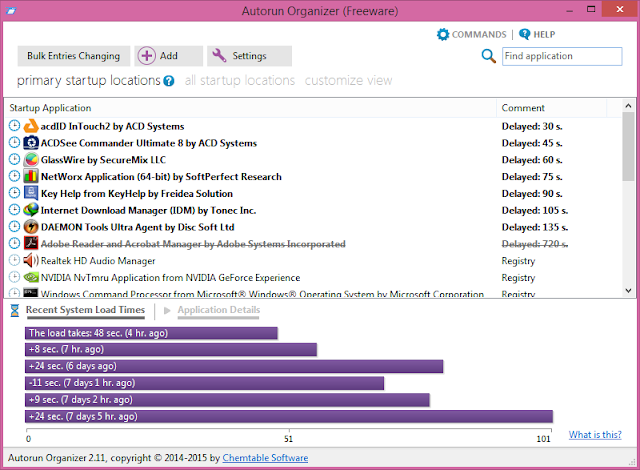Image resolution: width=640 pixels, height=470 pixels.
Task: Select 'Delayed: 30 s.' comment cell
Action: click(532, 126)
